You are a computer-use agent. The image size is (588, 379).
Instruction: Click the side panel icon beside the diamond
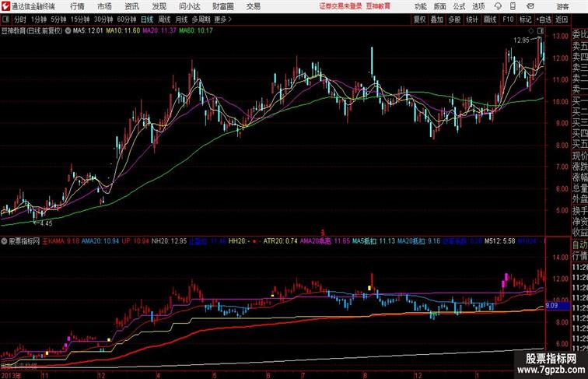pos(541,31)
